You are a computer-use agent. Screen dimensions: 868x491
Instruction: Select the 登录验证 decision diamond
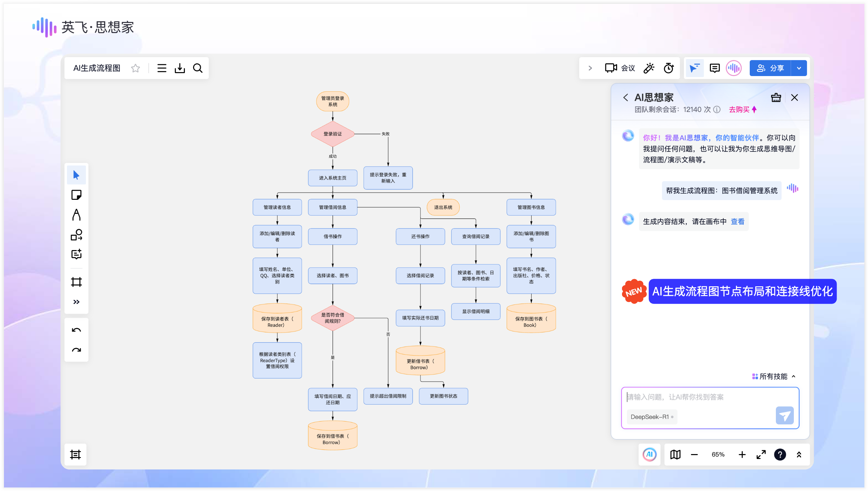(x=332, y=134)
